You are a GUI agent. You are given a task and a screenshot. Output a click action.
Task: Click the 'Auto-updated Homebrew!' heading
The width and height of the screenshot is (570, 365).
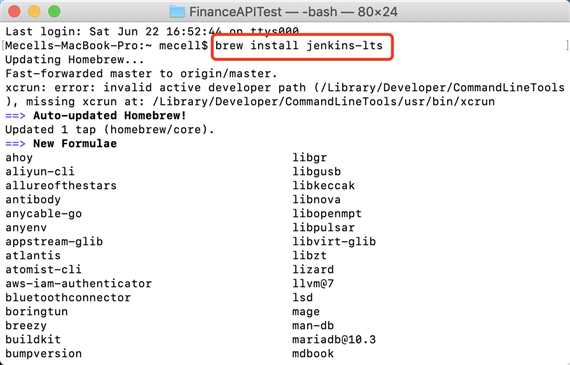click(109, 116)
